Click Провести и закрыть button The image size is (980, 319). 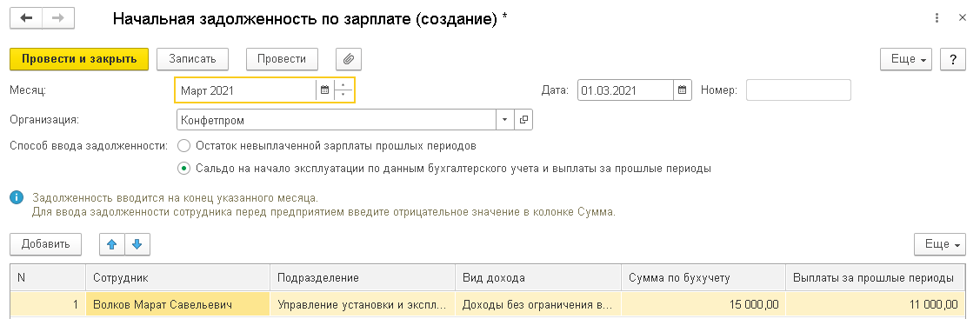pyautogui.click(x=79, y=59)
